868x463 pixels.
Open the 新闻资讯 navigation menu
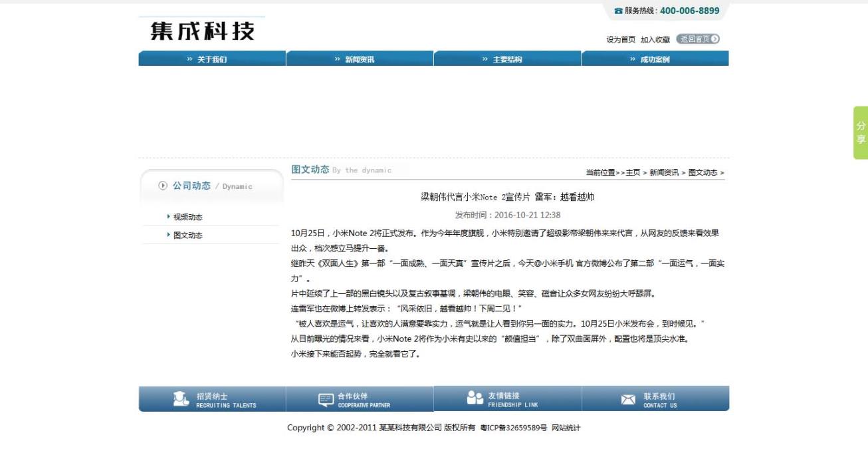coord(360,59)
